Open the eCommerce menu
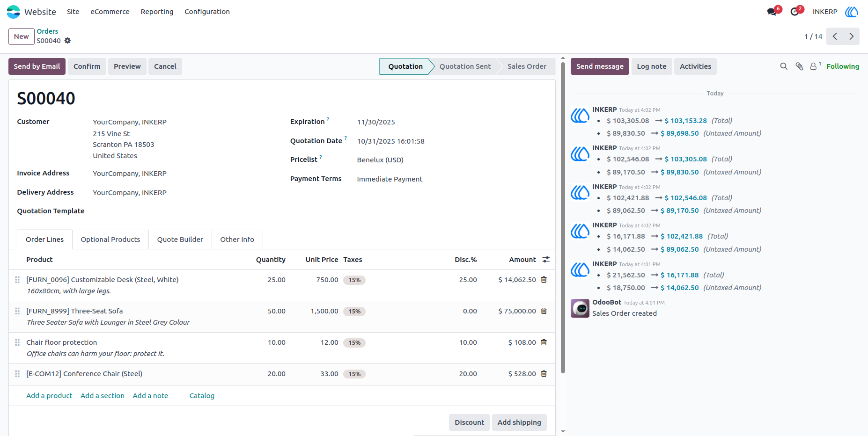Viewport: 868px width, 436px height. click(x=110, y=12)
